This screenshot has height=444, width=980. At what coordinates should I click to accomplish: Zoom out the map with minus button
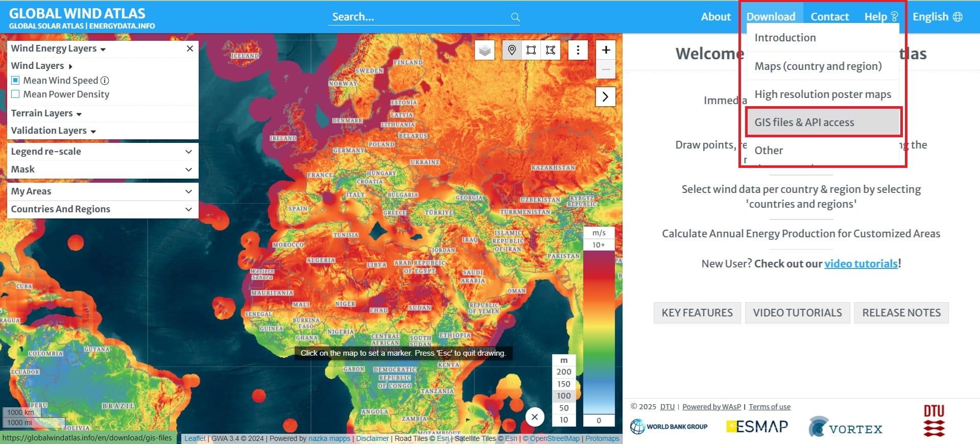coord(606,69)
